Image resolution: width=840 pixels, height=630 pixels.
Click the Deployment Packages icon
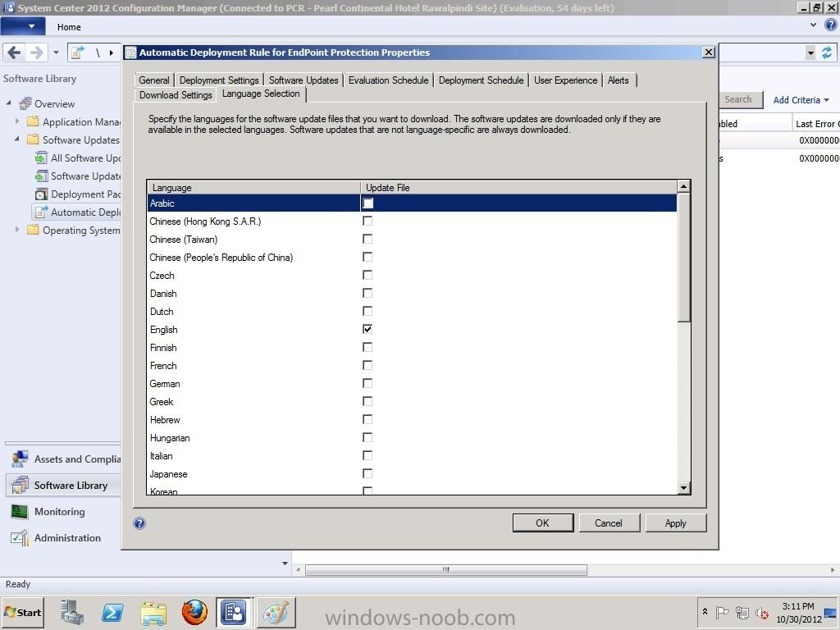click(x=41, y=194)
